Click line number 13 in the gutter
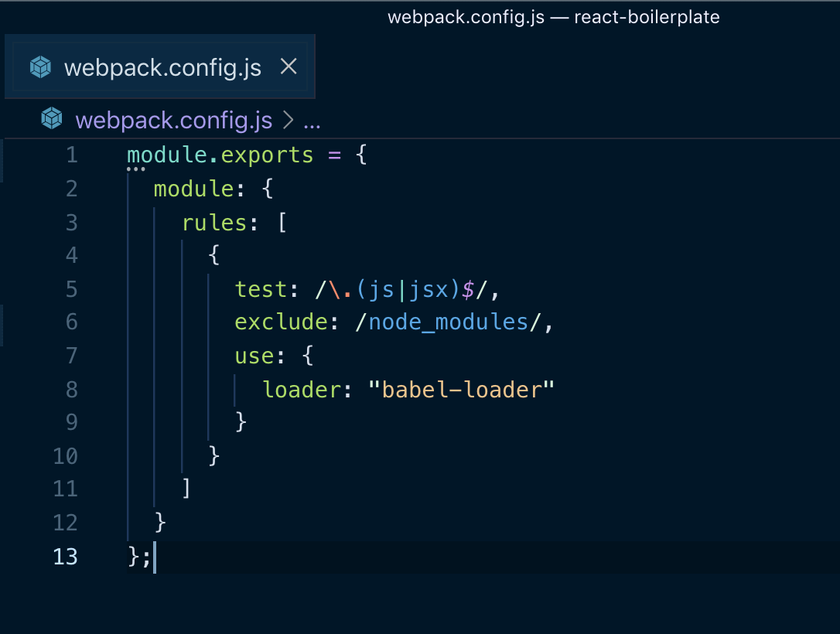Image resolution: width=840 pixels, height=634 pixels. [x=66, y=556]
